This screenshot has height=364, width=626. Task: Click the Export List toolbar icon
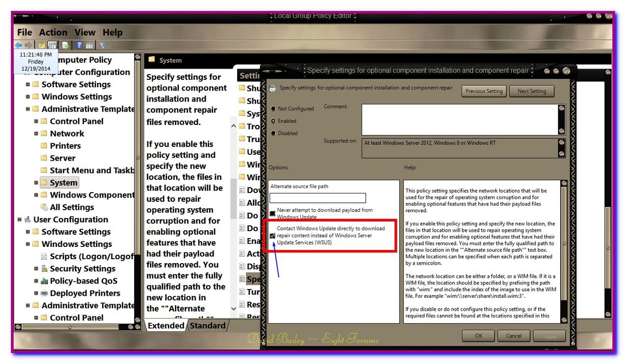coord(65,46)
